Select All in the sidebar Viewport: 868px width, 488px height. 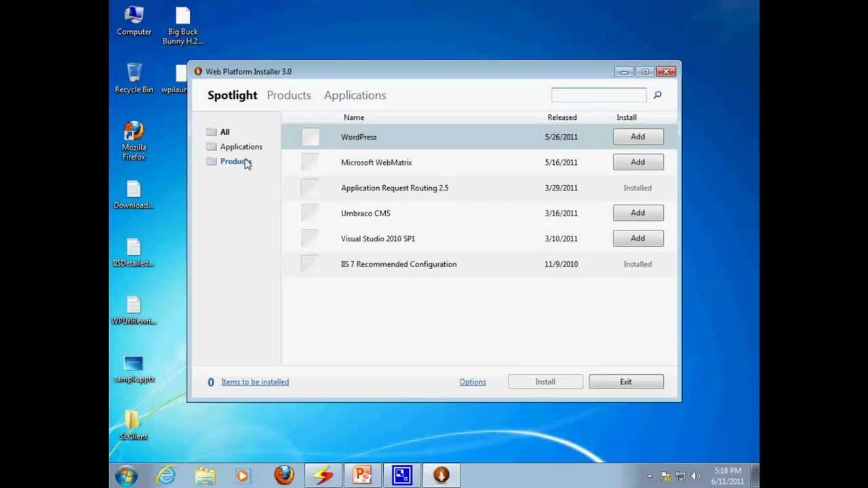click(224, 132)
